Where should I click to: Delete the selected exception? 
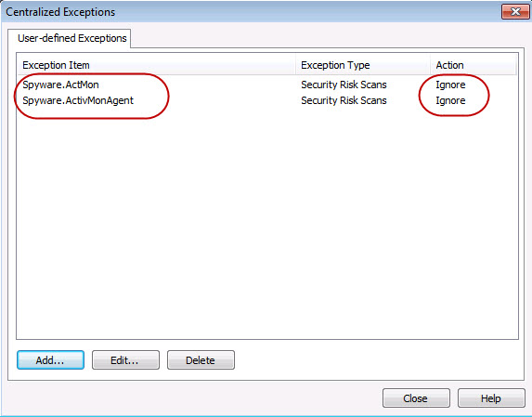(201, 360)
